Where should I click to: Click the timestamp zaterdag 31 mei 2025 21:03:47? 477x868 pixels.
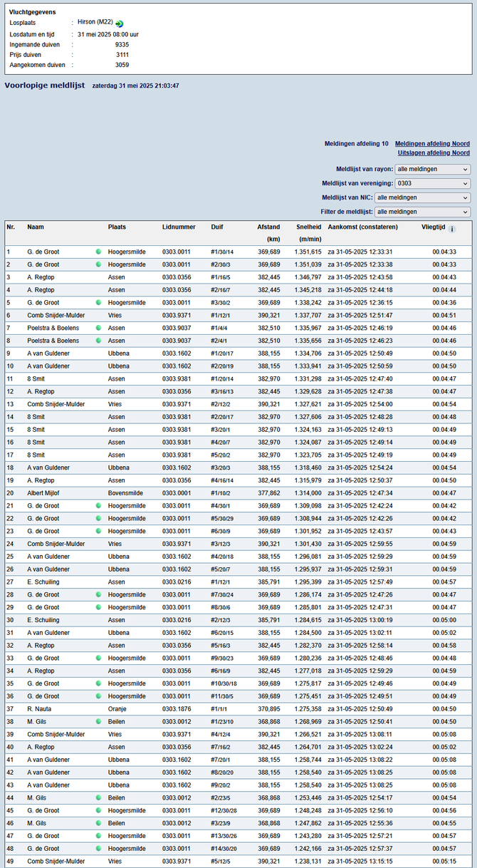pos(135,86)
